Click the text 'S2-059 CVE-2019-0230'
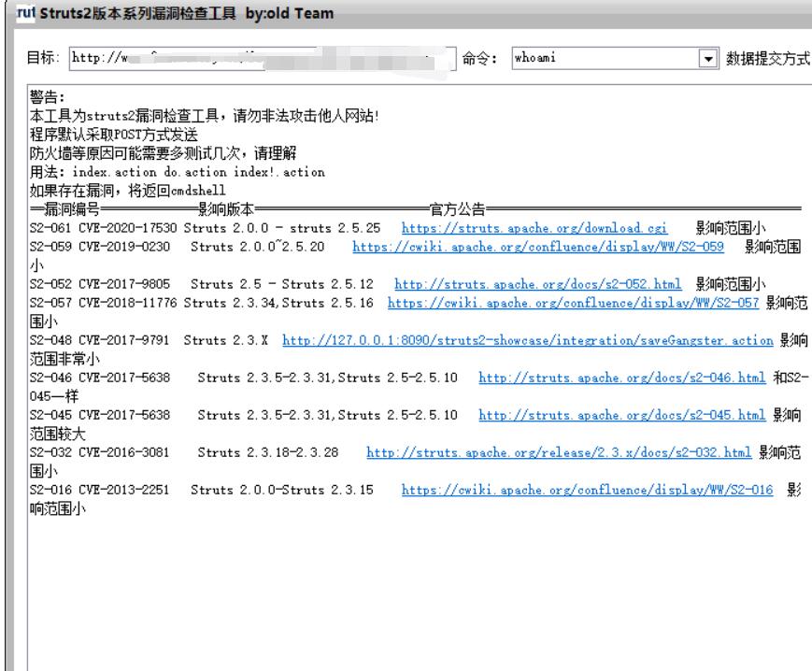Viewport: 812px width, 671px height. tap(99, 247)
